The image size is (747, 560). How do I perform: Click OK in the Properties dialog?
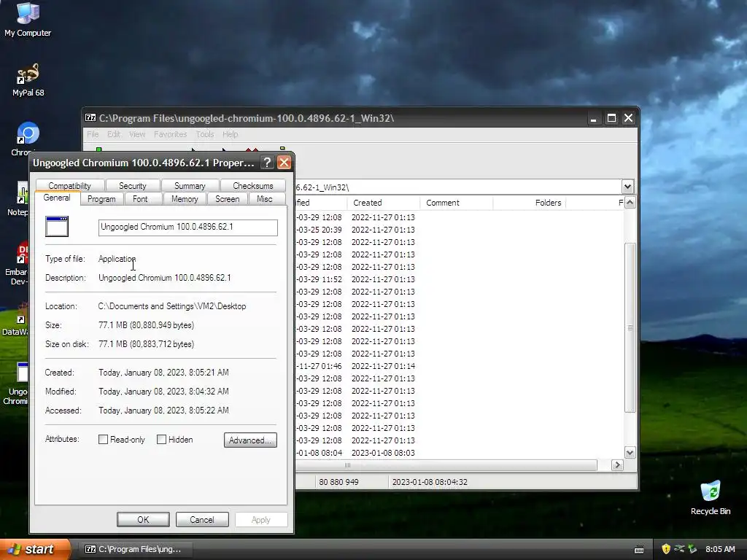click(143, 519)
